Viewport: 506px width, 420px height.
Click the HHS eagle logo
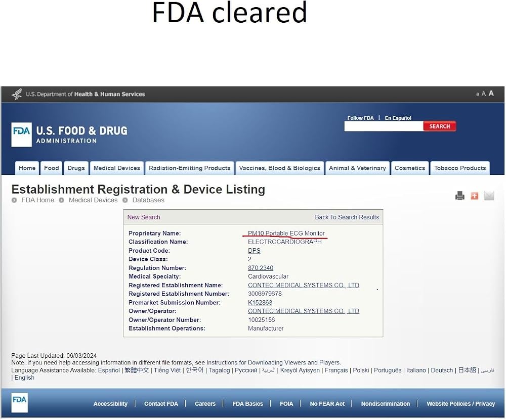point(17,94)
